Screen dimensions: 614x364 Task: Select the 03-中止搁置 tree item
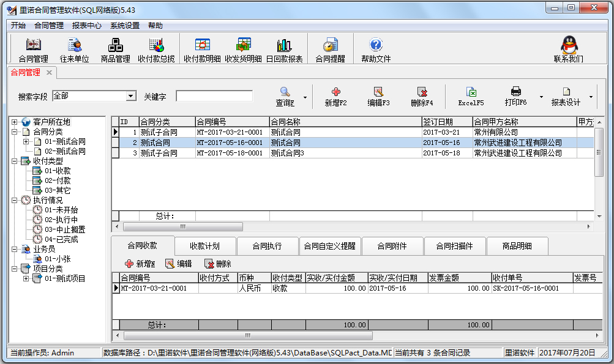coord(59,229)
